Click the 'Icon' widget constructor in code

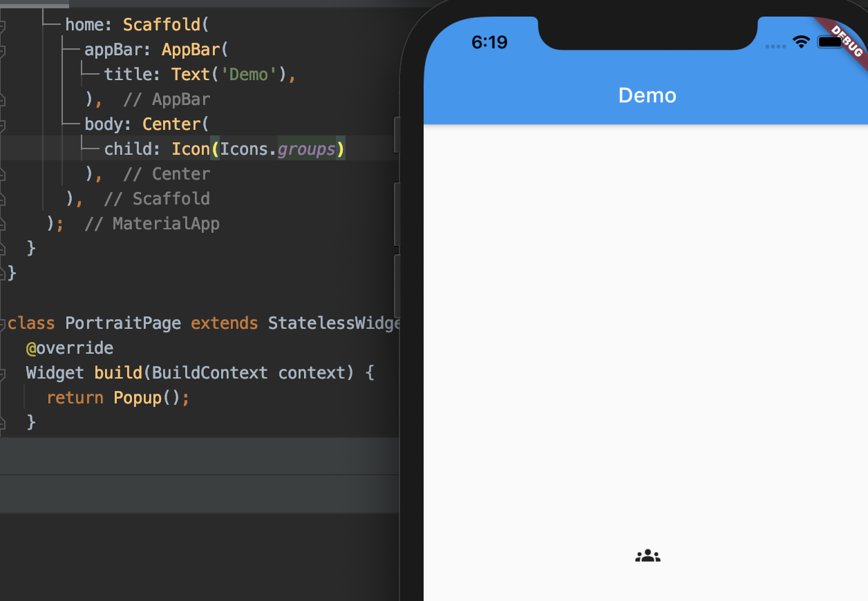click(x=191, y=149)
